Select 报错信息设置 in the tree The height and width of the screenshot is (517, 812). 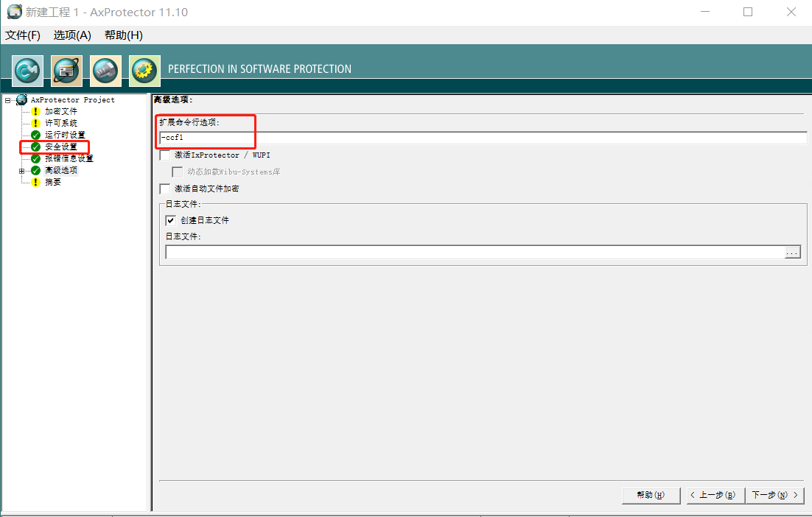[x=69, y=158]
